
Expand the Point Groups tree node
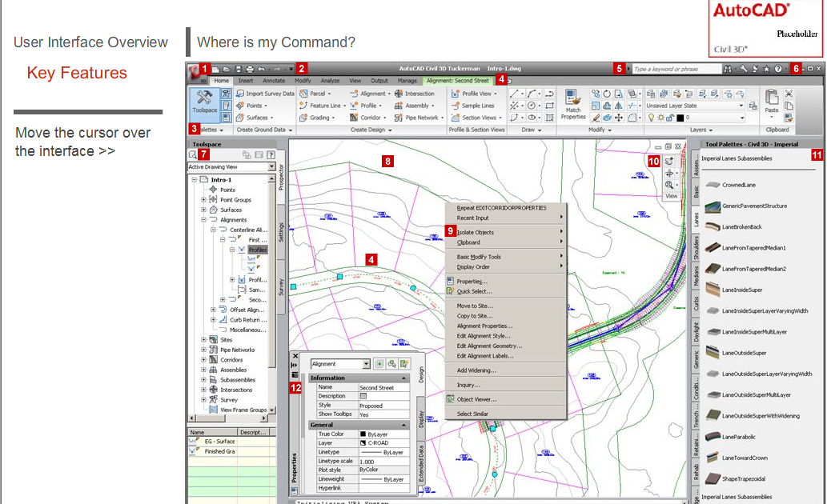click(x=203, y=200)
